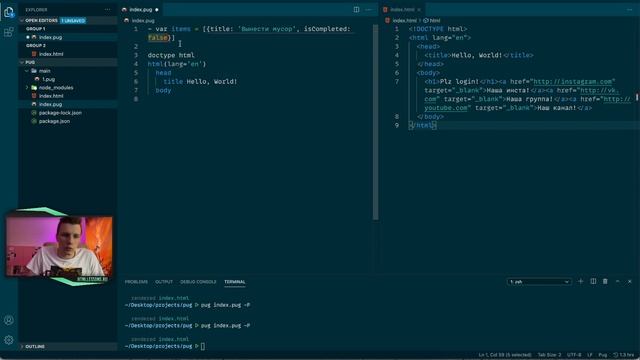Screen dimensions: 640x360
Task: Click the <body> tag in index.html
Action: (428, 73)
